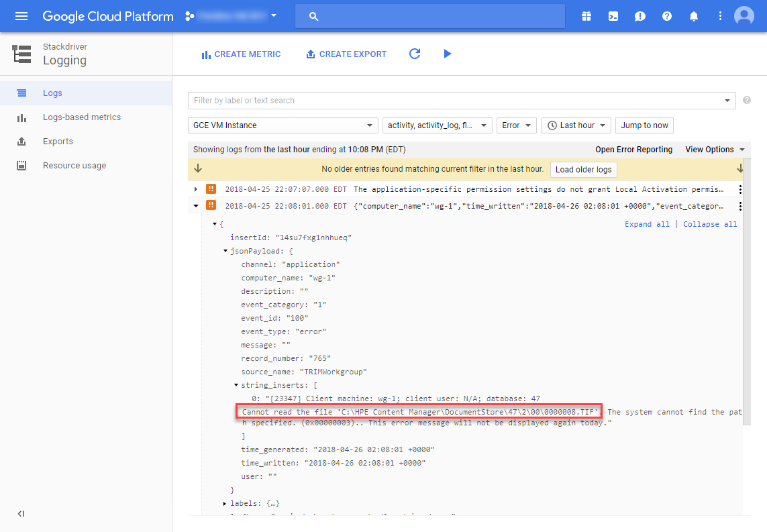Click the log list vertical scrollbar
767x532 pixels.
pyautogui.click(x=746, y=292)
